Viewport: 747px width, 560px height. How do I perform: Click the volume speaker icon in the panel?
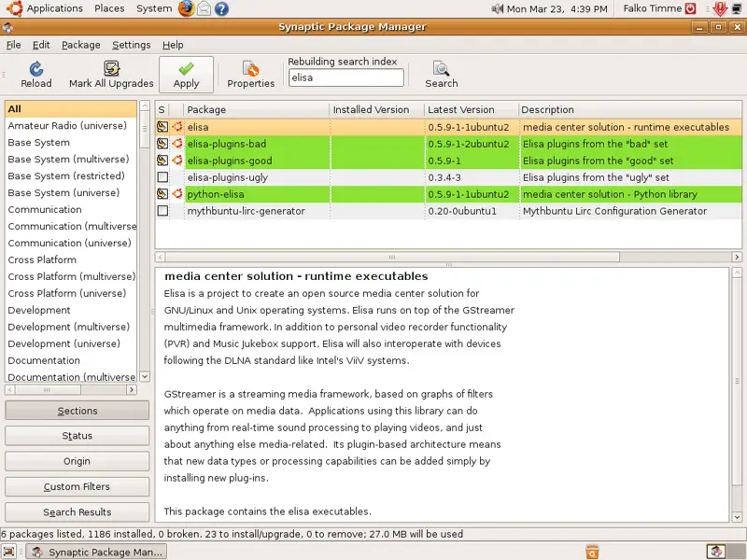tap(498, 8)
